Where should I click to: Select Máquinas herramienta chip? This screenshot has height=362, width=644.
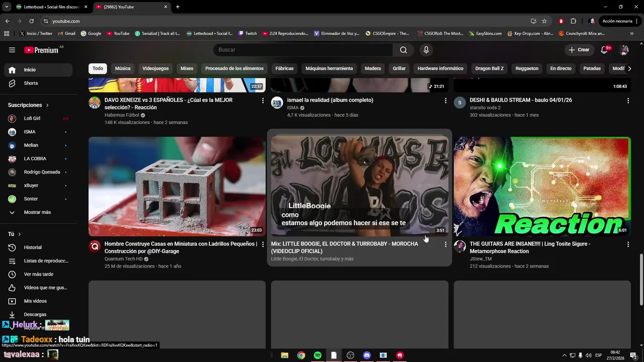pyautogui.click(x=329, y=68)
